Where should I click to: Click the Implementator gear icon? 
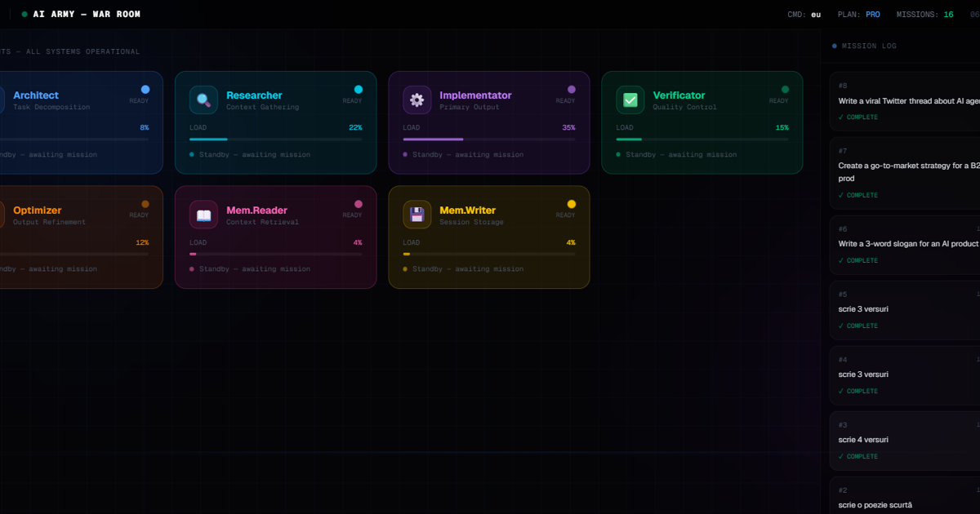click(x=416, y=100)
